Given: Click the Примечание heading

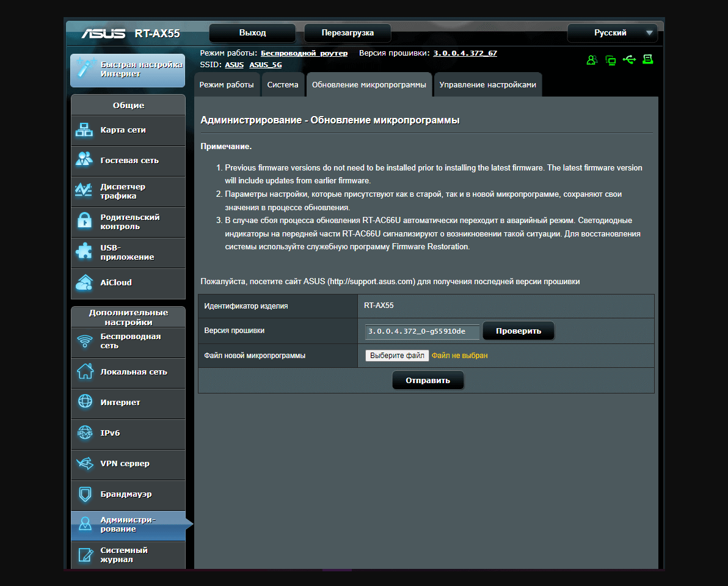Looking at the screenshot, I should 226,146.
